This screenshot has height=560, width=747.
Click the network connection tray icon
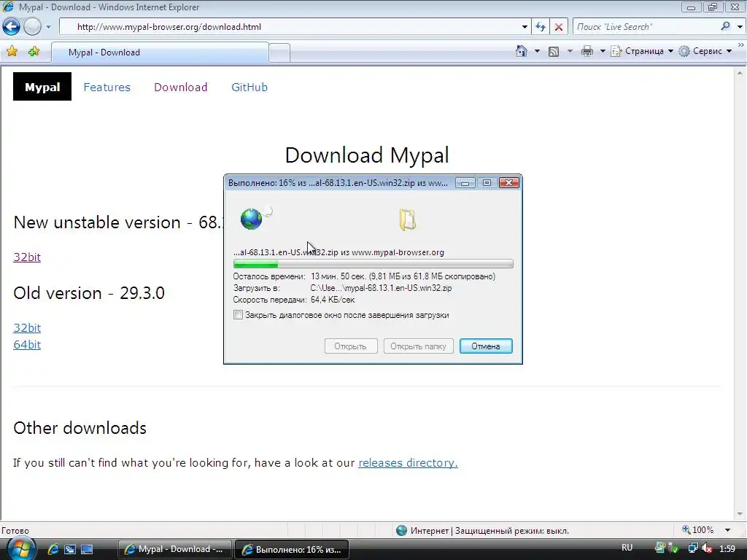693,548
